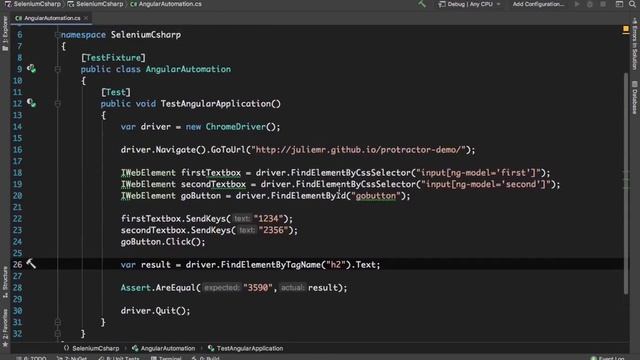Click the Debug bug icon in toolbar
Screen dimensions: 640x360
coord(590,4)
